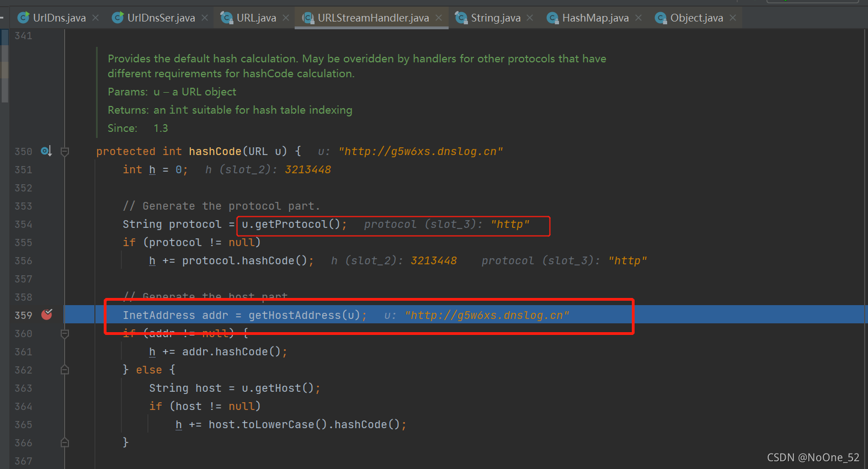Viewport: 868px width, 469px height.
Task: Toggle the breakpoint on line 359
Action: coord(47,315)
